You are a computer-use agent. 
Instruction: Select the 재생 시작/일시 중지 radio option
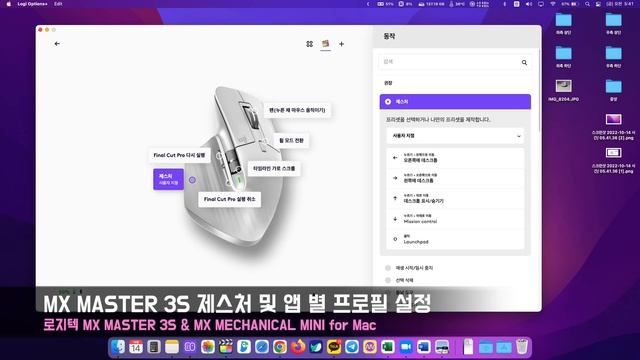click(x=388, y=268)
